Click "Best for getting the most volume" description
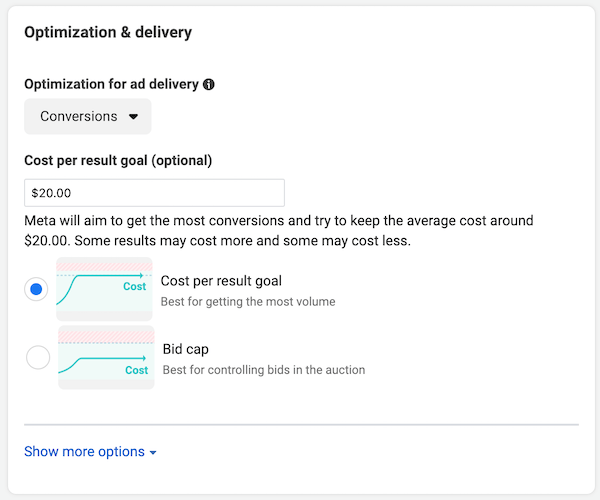 (248, 301)
